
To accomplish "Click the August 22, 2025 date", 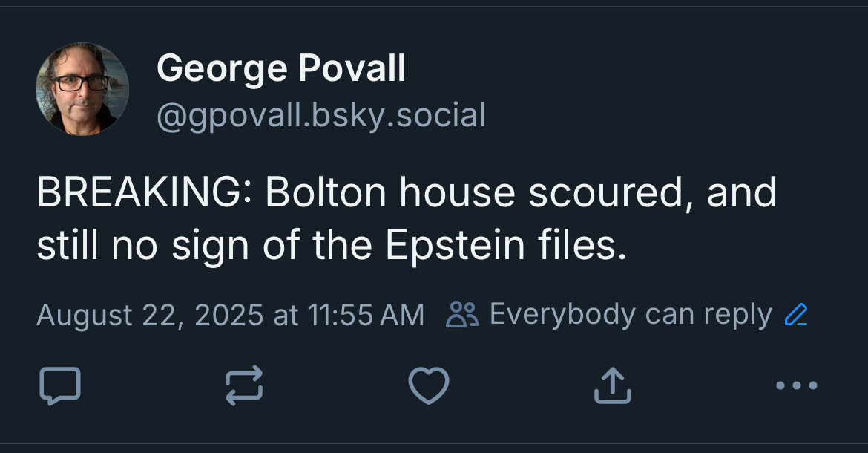I will 149,315.
